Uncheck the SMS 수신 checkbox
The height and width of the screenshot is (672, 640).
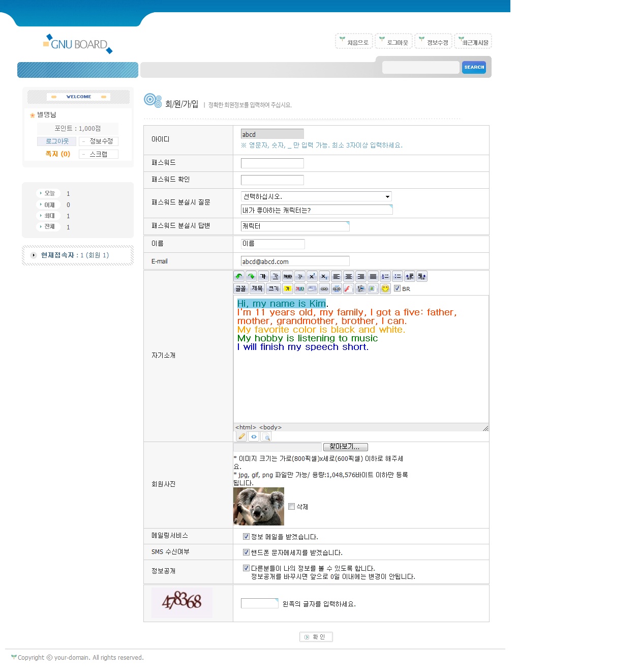point(246,552)
